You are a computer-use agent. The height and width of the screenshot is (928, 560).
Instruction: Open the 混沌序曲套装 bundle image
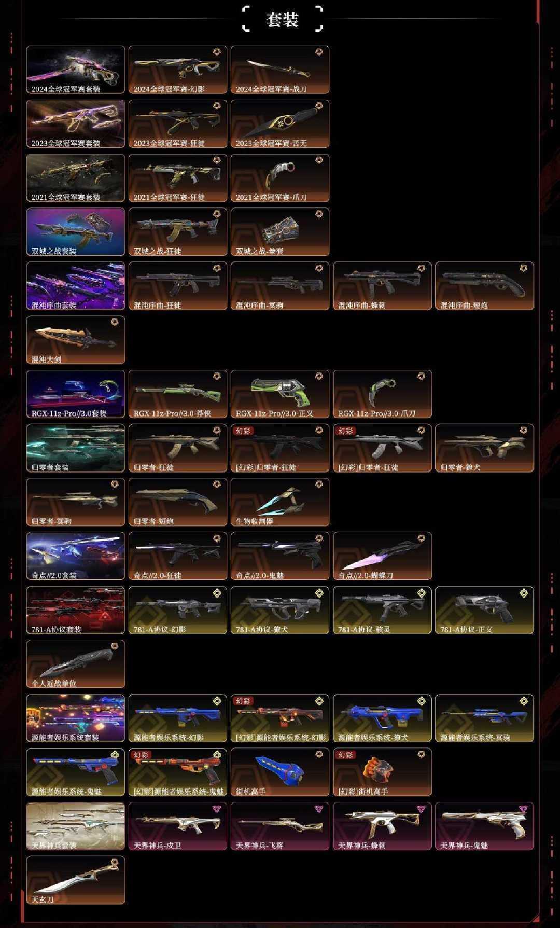click(76, 286)
